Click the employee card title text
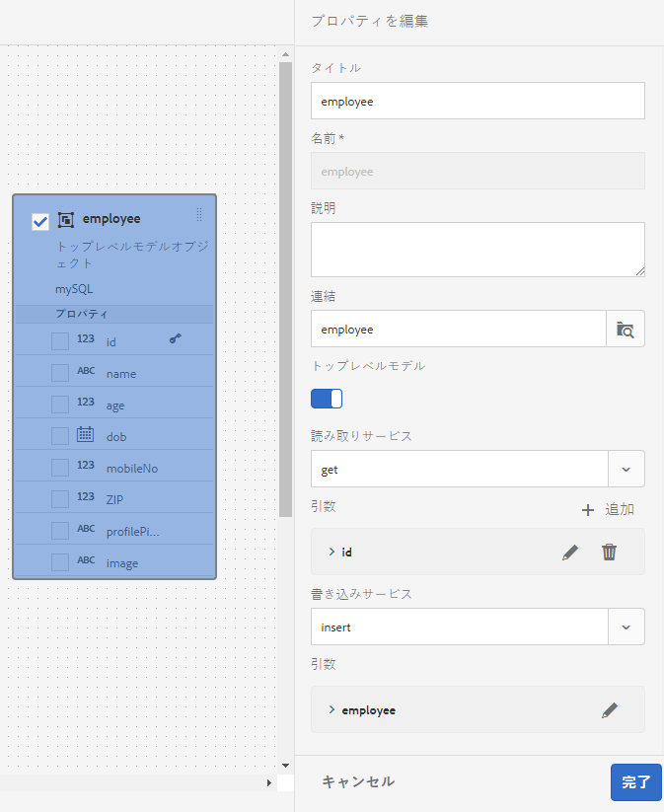 [111, 218]
